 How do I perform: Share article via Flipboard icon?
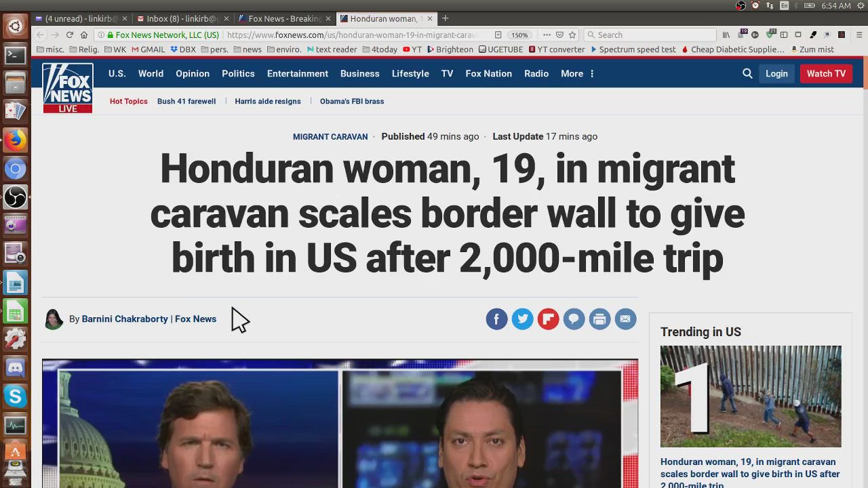click(548, 319)
